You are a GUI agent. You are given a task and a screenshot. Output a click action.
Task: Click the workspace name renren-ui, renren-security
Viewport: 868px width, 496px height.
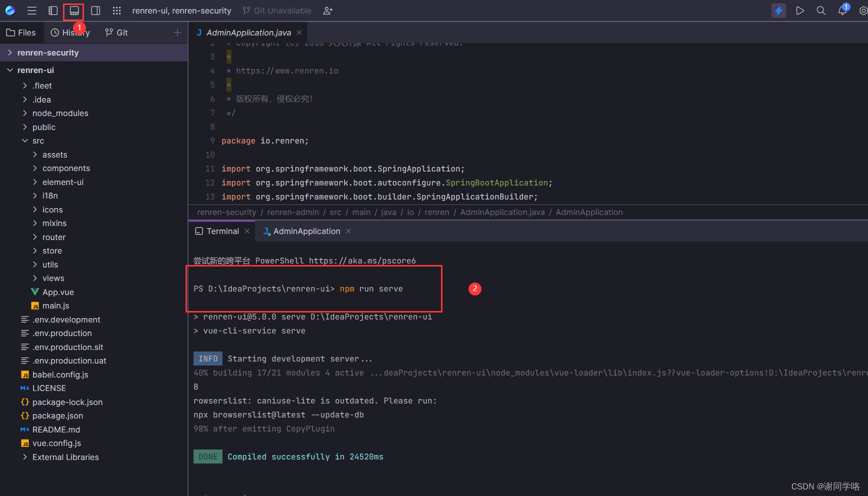click(181, 10)
